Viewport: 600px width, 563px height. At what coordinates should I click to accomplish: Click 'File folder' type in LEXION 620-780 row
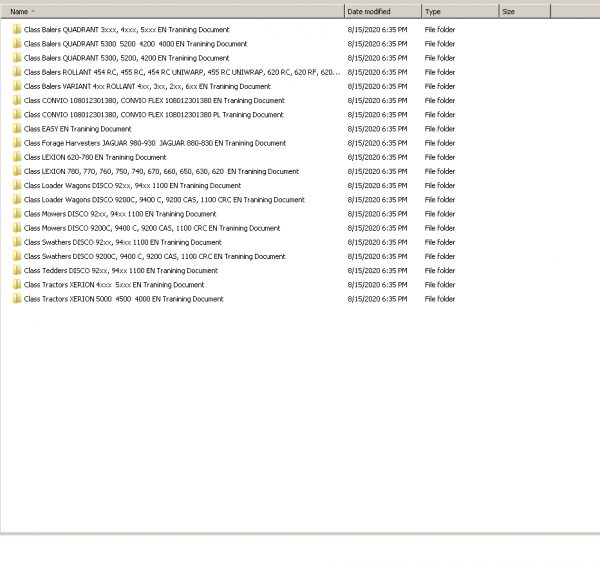(x=440, y=157)
